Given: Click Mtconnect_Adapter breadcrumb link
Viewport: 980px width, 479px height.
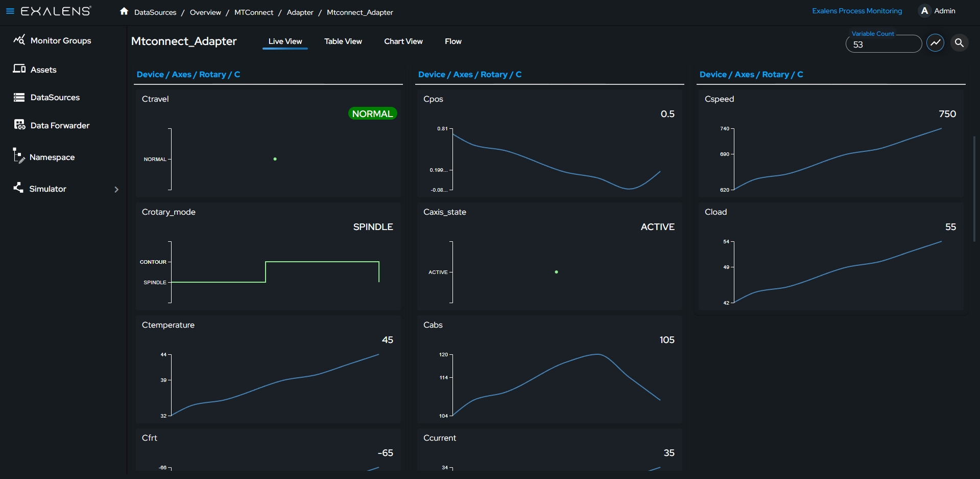Looking at the screenshot, I should pos(360,12).
